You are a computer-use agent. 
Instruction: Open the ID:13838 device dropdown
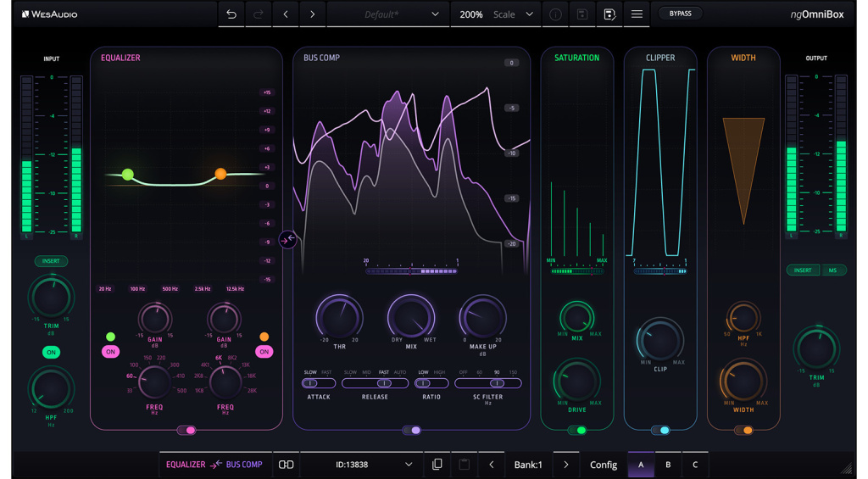[x=361, y=465]
